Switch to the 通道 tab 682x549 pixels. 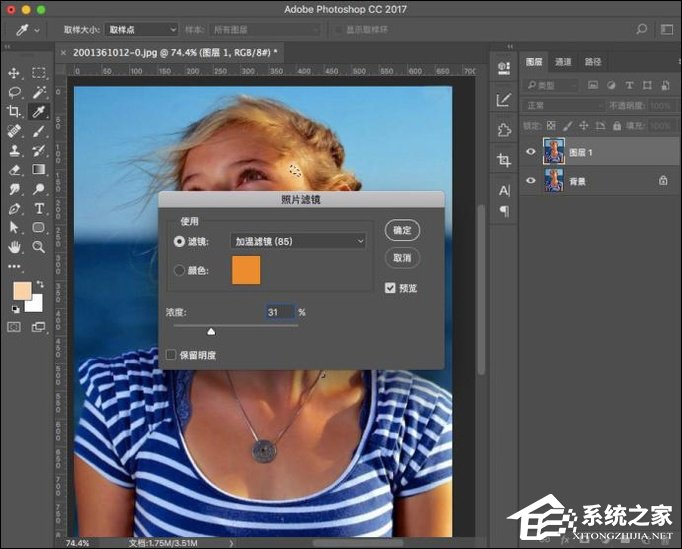[x=564, y=62]
